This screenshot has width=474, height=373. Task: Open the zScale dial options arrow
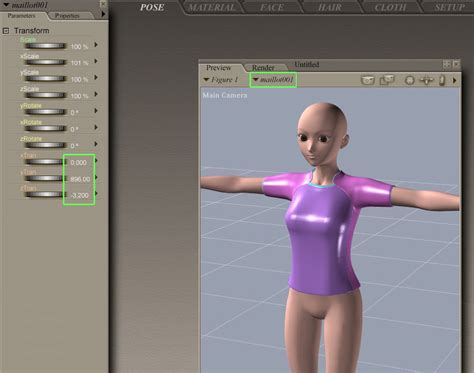pos(96,94)
